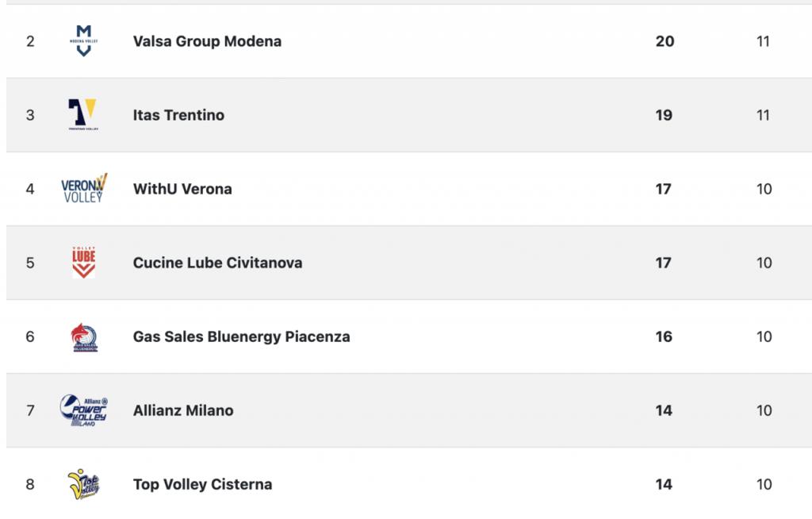Click Trentino's 19 points value
Screen dimensions: 812x519
[x=664, y=115]
